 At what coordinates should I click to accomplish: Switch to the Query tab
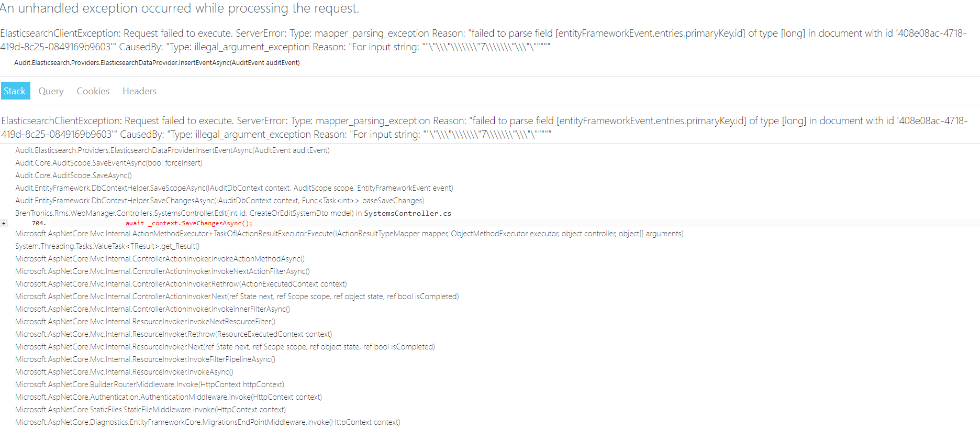50,91
